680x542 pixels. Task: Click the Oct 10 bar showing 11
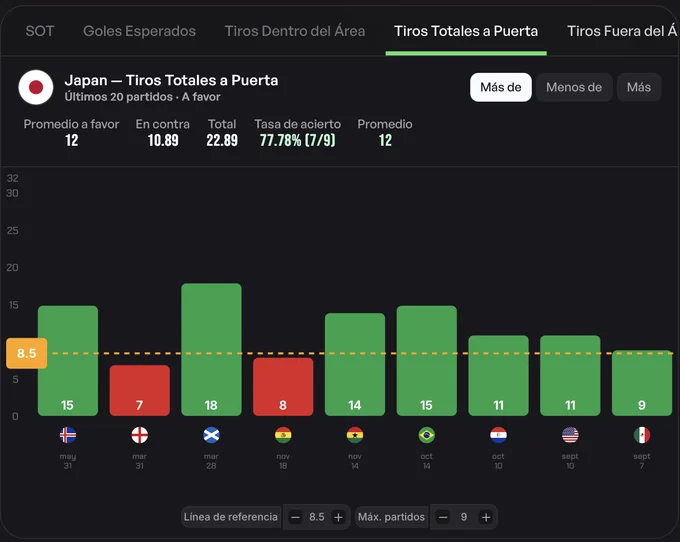click(x=498, y=375)
